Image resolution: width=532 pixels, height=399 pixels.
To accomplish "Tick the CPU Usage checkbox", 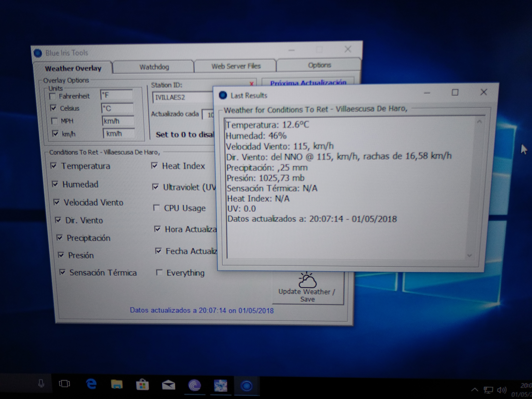I will 156,208.
